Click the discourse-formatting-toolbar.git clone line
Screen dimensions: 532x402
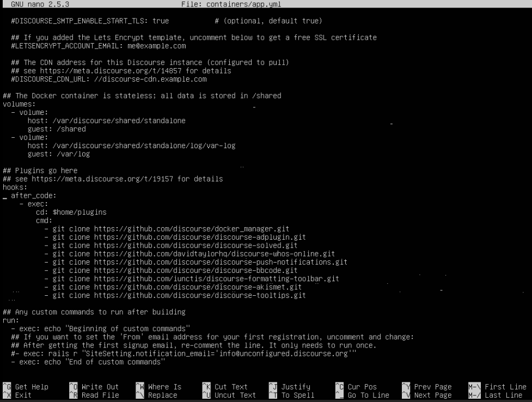click(x=192, y=279)
